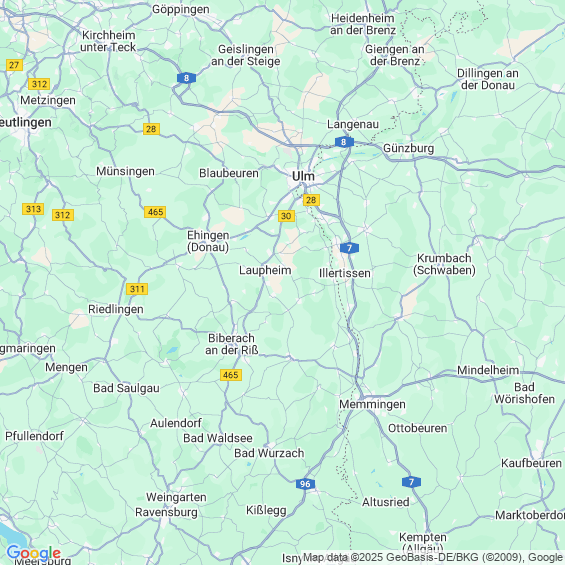Viewport: 565px width, 565px height.
Task: Click the B30 road shield south of Ulm
Action: coord(286,216)
